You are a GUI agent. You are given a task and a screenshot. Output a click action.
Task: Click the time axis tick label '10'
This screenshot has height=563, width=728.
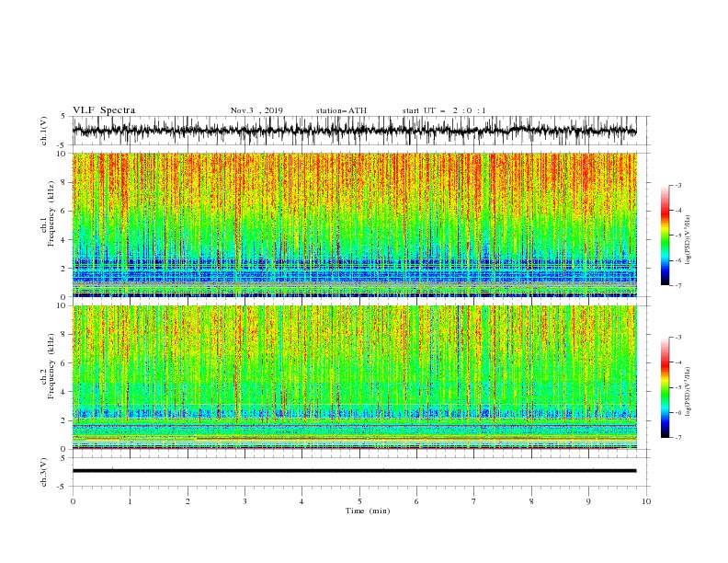click(646, 501)
